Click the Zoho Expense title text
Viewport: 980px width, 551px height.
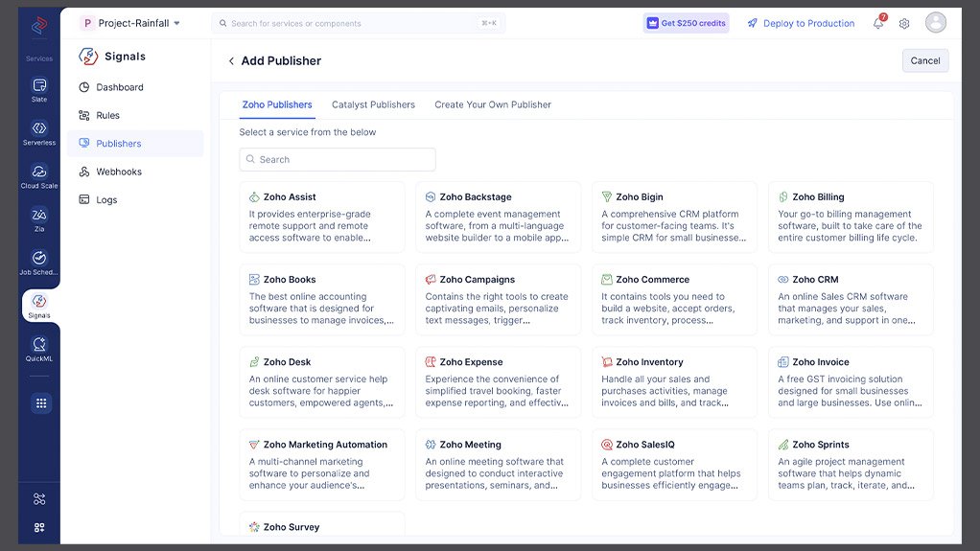click(x=471, y=361)
